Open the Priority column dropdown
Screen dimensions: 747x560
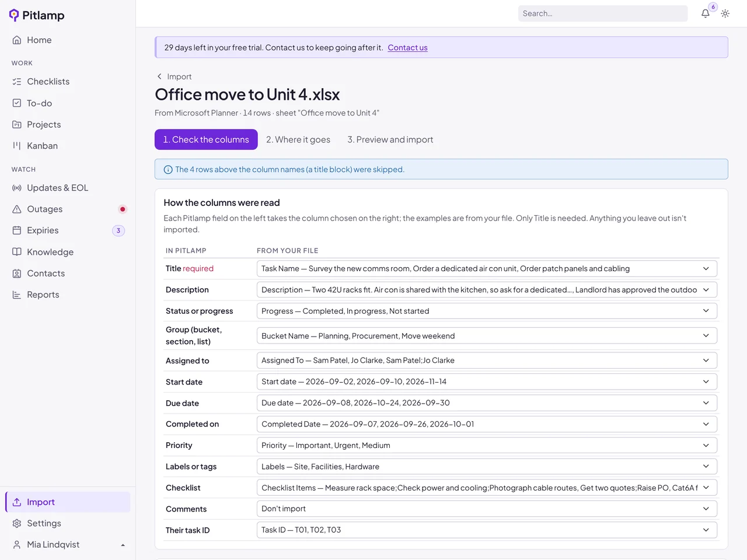click(x=487, y=445)
